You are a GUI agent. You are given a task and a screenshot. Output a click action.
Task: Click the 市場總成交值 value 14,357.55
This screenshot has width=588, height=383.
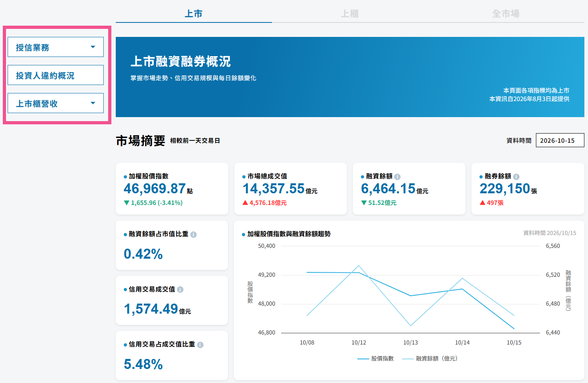pos(274,188)
